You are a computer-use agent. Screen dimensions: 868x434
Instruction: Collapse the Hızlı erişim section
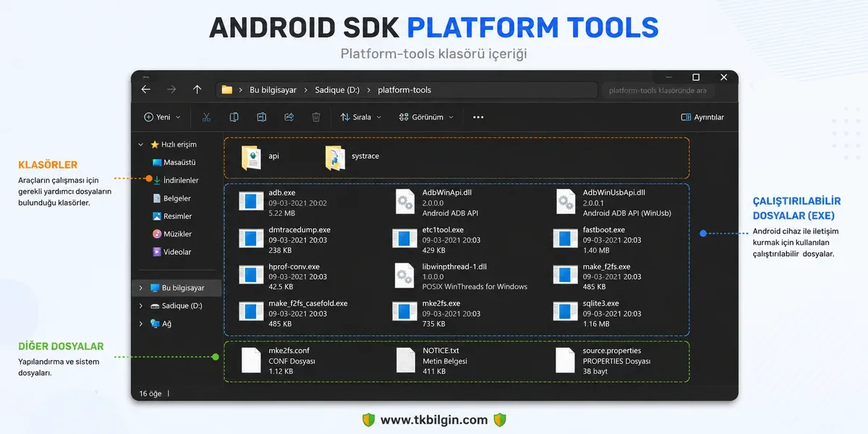[x=141, y=145]
